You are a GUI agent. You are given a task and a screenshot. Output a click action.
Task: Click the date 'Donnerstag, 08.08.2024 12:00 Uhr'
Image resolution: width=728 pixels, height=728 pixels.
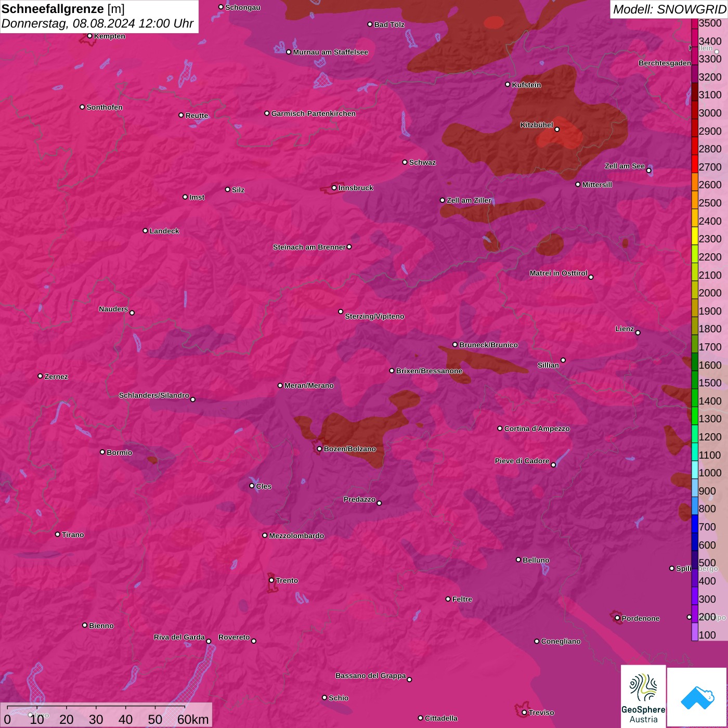98,23
